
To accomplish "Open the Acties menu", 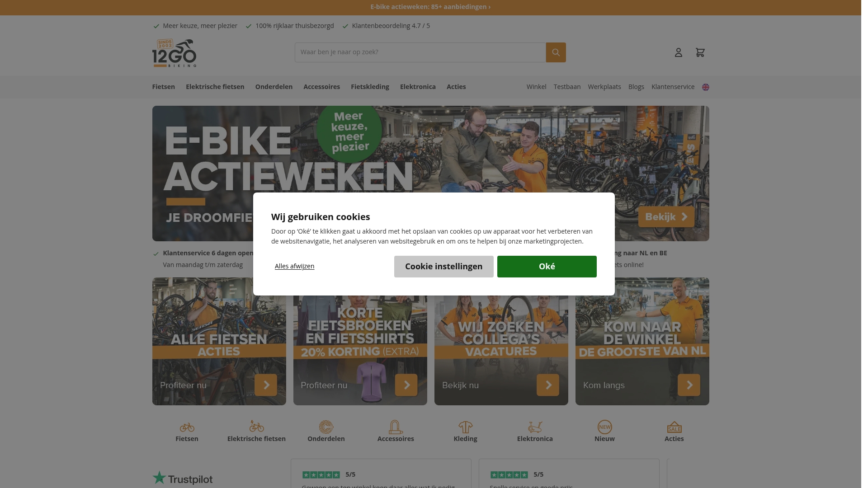I will click(x=456, y=87).
